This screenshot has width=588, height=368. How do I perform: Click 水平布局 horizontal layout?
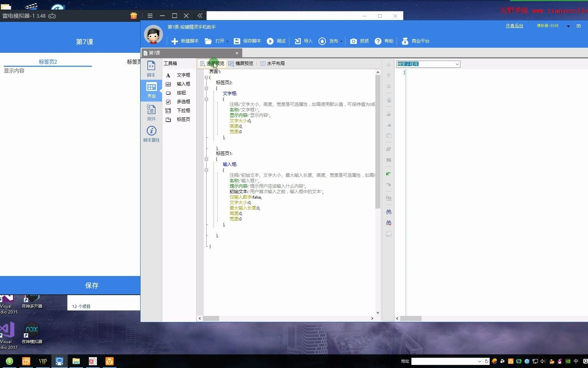click(272, 63)
